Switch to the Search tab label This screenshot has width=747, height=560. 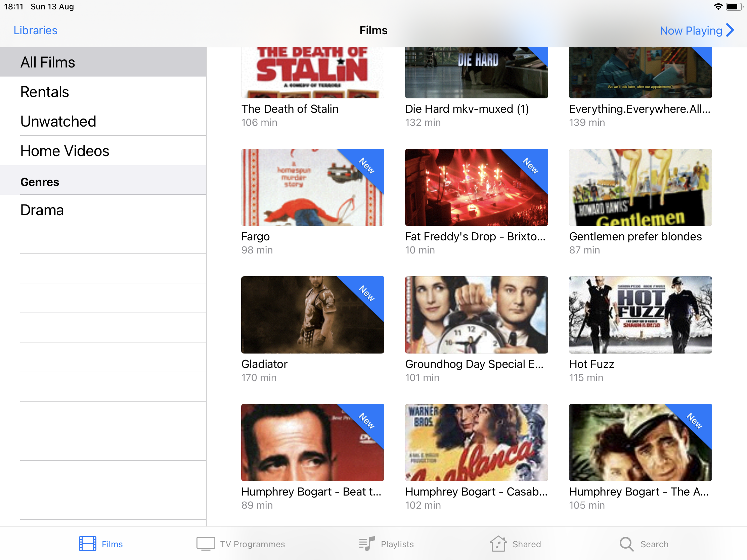point(654,544)
